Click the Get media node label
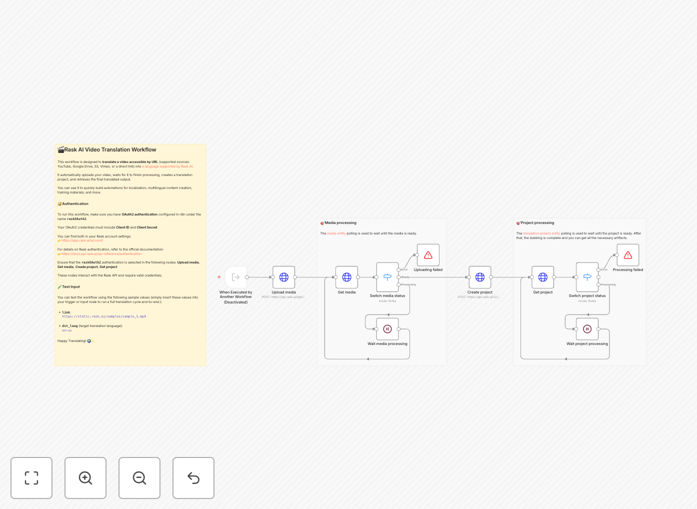 click(x=347, y=292)
